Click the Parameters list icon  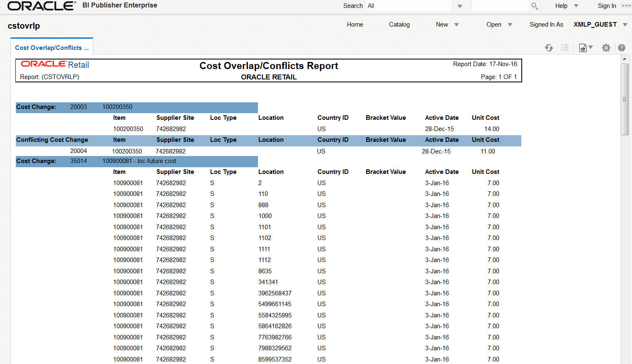[565, 48]
